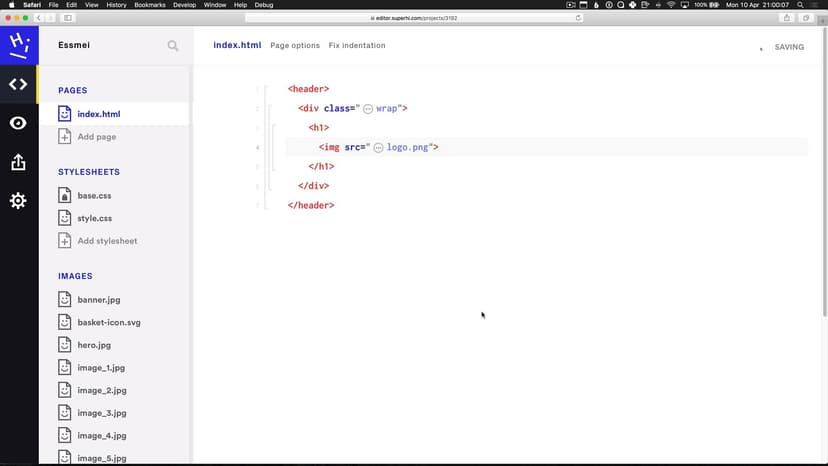This screenshot has height=466, width=828.
Task: Click the search magnifier icon
Action: tap(173, 46)
